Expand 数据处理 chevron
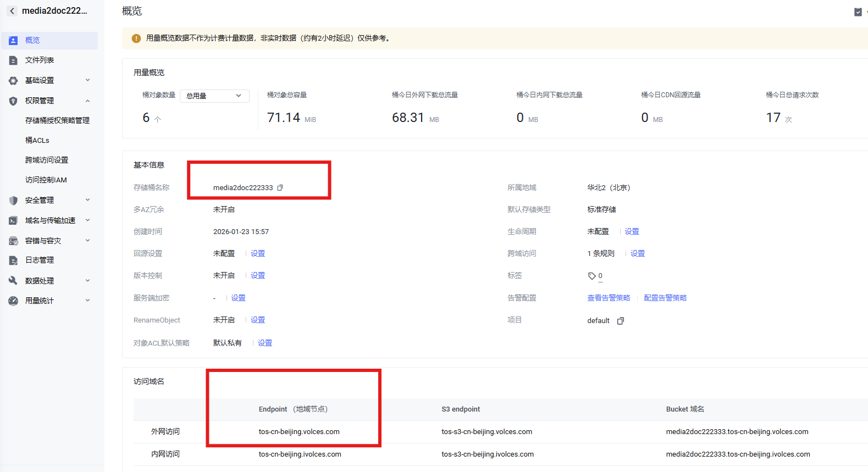The height and width of the screenshot is (472, 868). click(x=87, y=281)
